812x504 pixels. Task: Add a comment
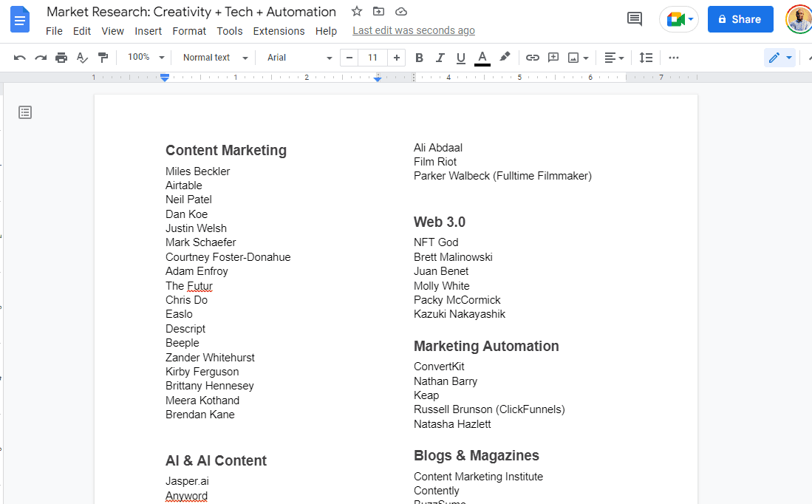tap(553, 58)
